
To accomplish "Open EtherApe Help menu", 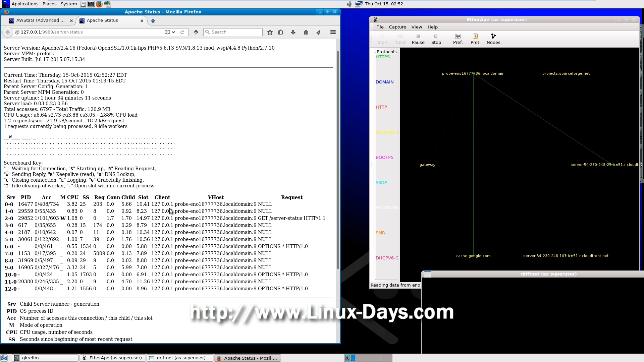I will 432,27.
